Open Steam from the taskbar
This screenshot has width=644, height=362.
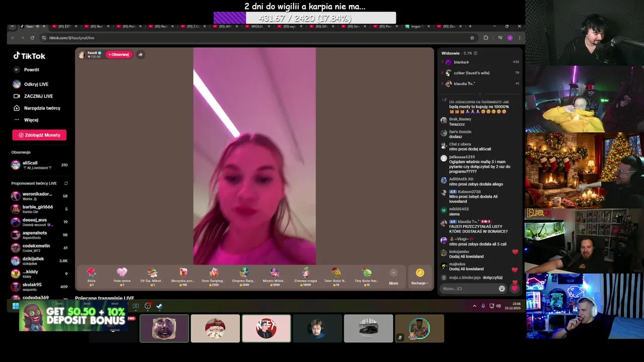click(159, 306)
